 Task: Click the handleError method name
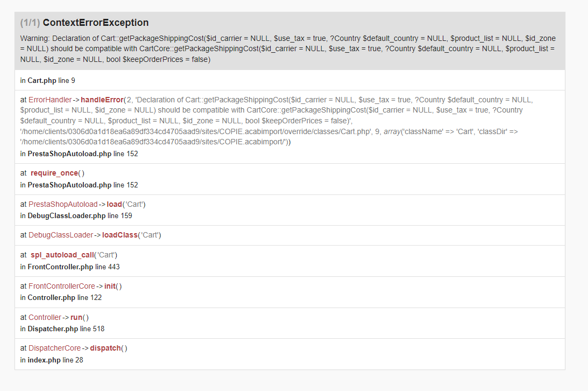[x=102, y=100]
